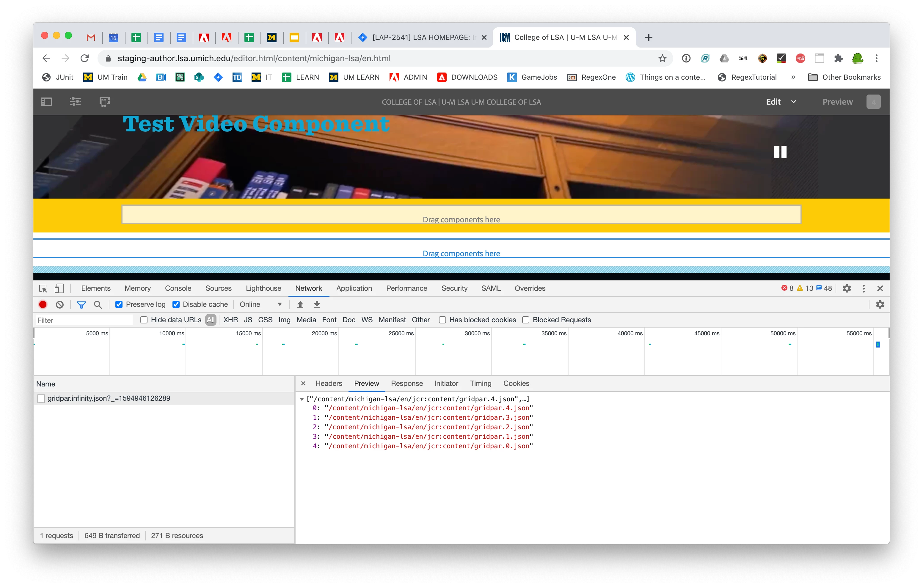Click the Preview button in AEM toolbar

(x=838, y=102)
